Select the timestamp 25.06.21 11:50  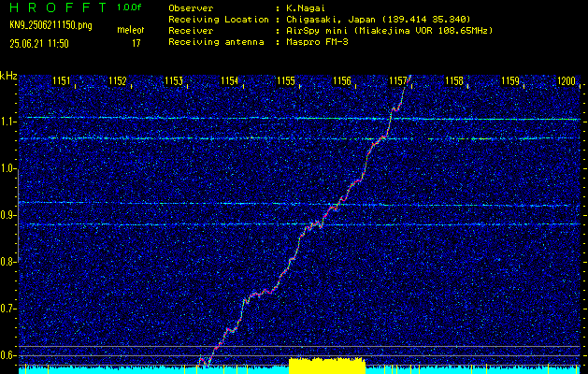39,44
